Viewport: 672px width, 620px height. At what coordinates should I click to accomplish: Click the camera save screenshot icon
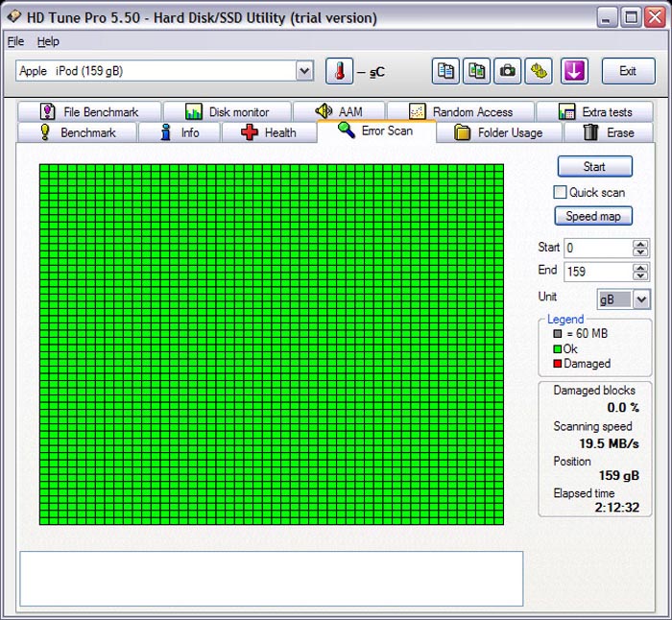point(508,71)
